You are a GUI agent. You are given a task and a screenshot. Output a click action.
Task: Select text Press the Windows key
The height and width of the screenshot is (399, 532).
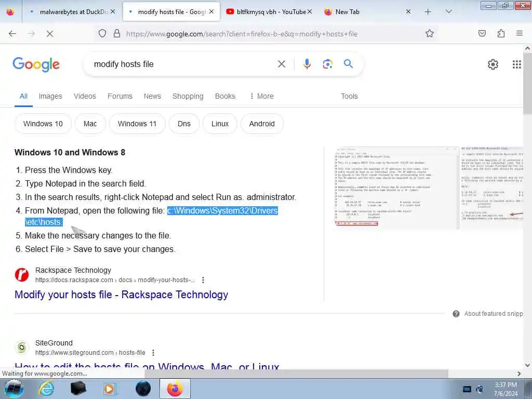(x=69, y=170)
